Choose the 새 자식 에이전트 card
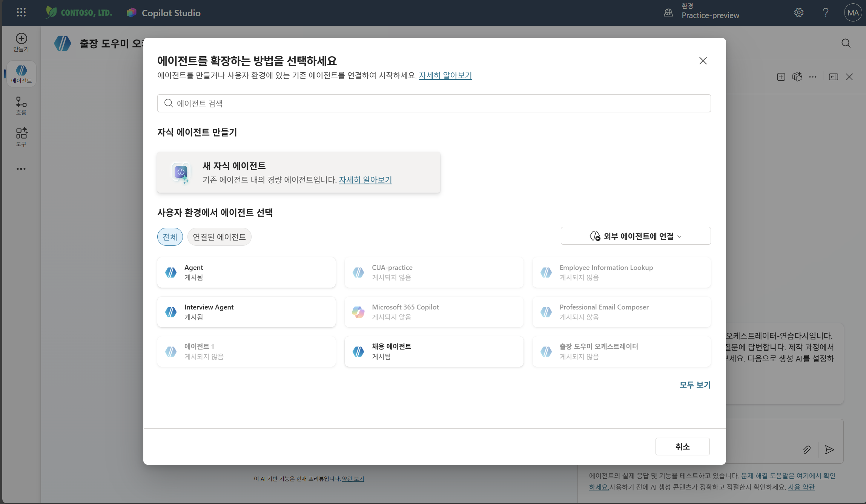Viewport: 866px width, 504px height. coord(299,172)
